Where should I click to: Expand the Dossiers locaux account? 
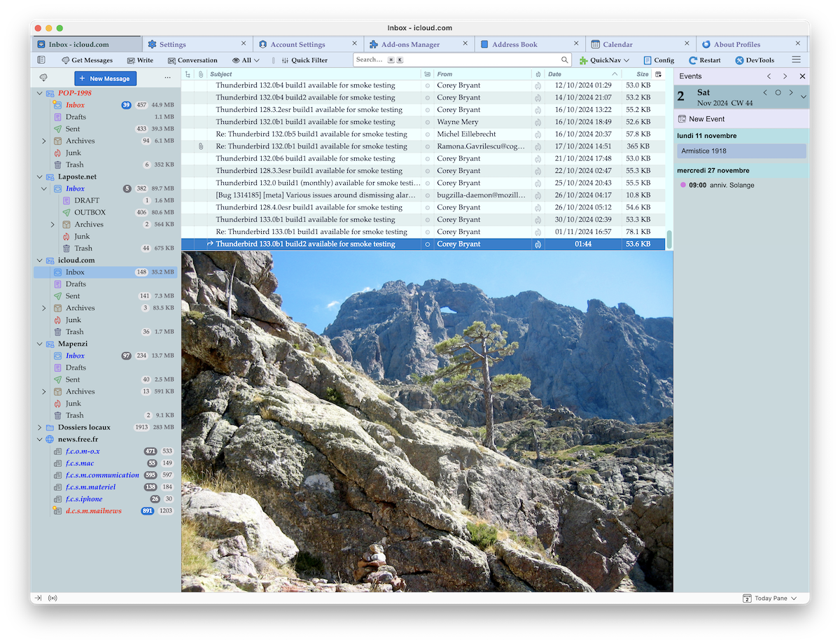tap(39, 427)
